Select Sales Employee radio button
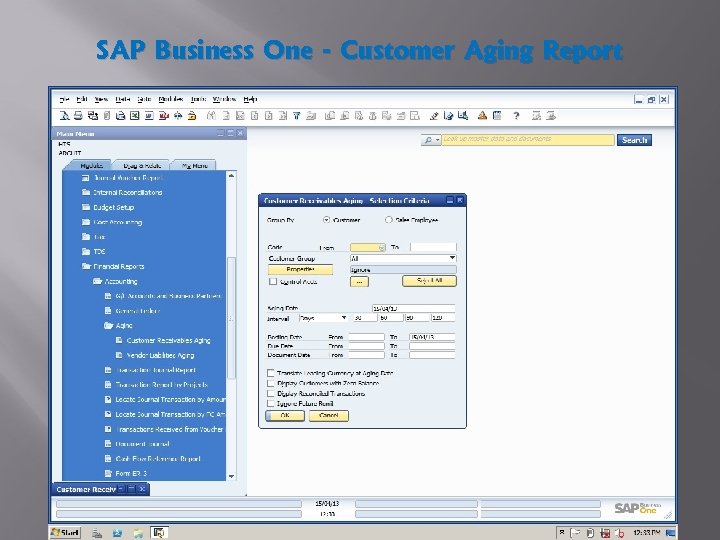The height and width of the screenshot is (540, 720). pyautogui.click(x=388, y=220)
